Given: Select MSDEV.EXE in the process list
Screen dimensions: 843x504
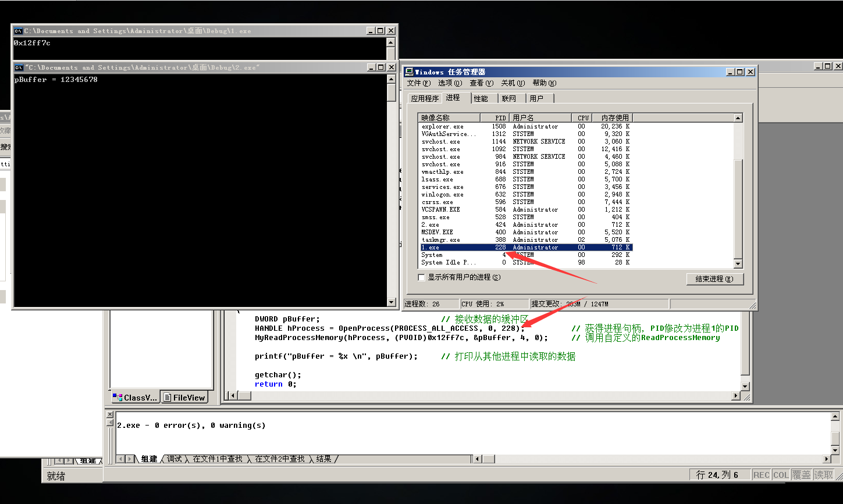Looking at the screenshot, I should click(x=437, y=232).
